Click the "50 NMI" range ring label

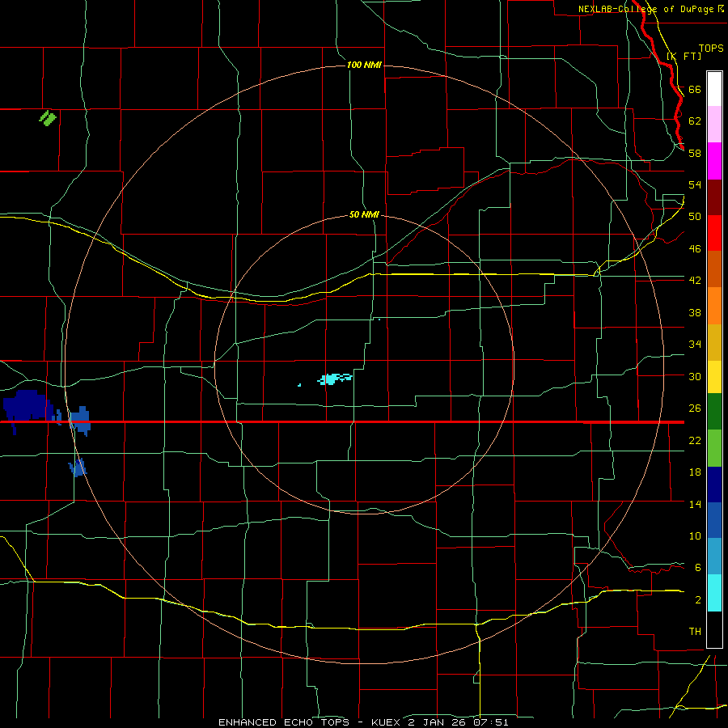click(x=365, y=215)
